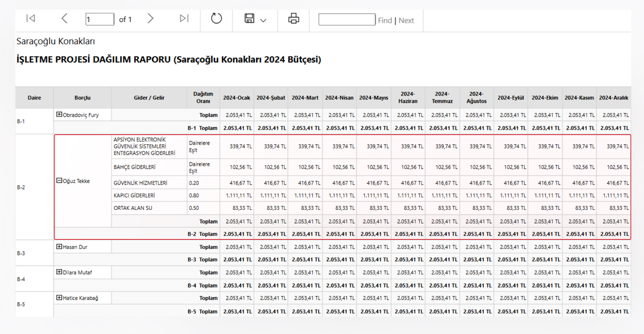The width and height of the screenshot is (644, 334).
Task: Click the Daire column header
Action: [34, 98]
